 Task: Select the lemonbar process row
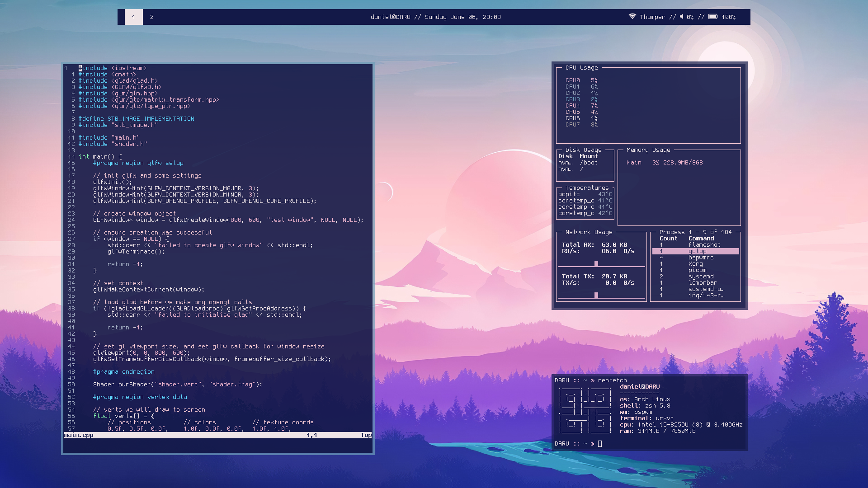[695, 283]
